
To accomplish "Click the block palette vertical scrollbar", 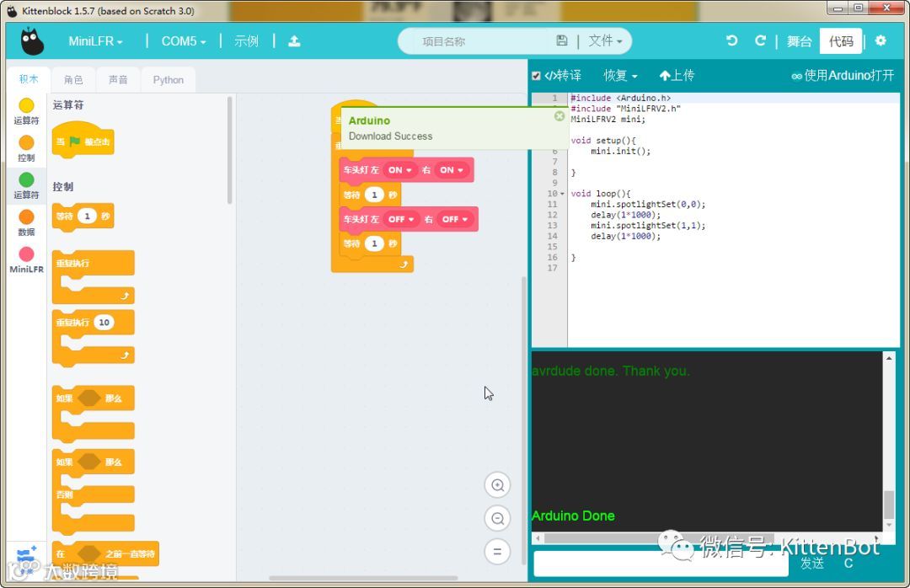I will (230, 150).
